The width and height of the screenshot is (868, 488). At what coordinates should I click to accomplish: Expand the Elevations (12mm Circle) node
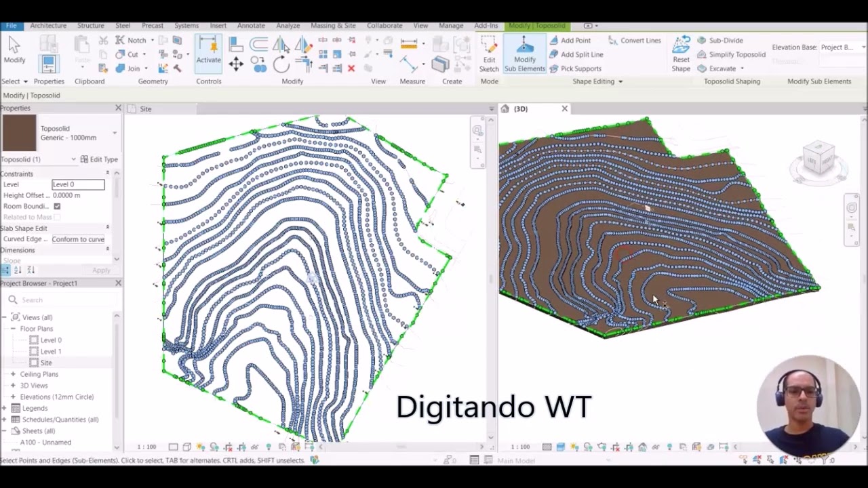tap(13, 397)
